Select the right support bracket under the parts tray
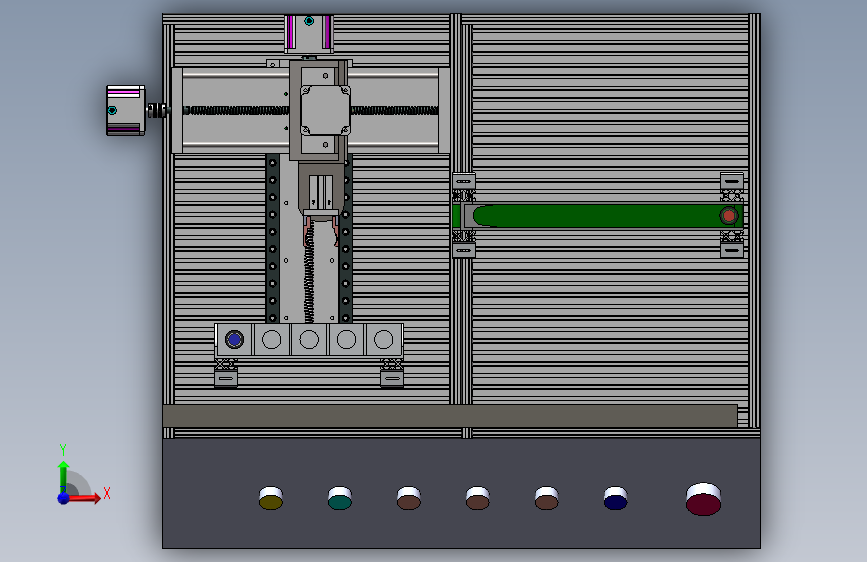This screenshot has width=867, height=562. [x=391, y=373]
